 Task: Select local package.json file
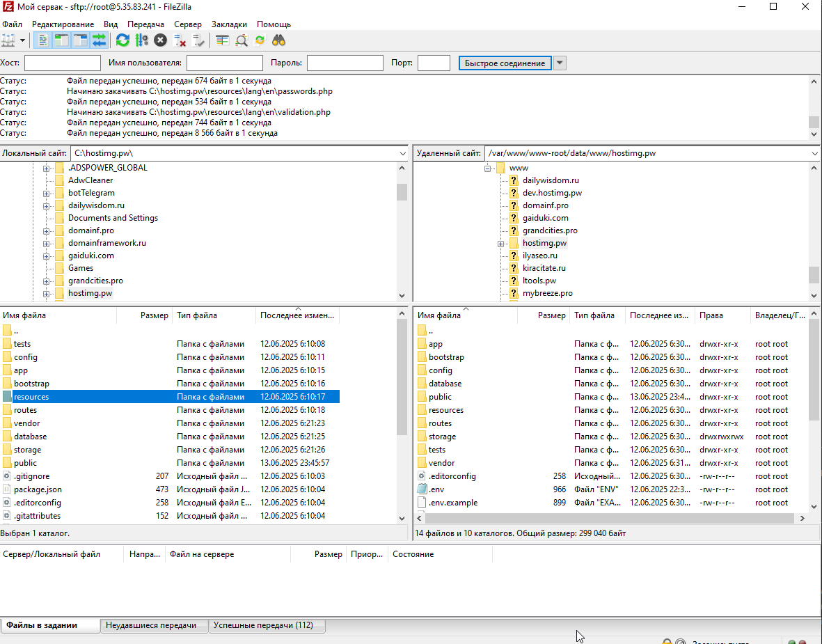pos(171,489)
